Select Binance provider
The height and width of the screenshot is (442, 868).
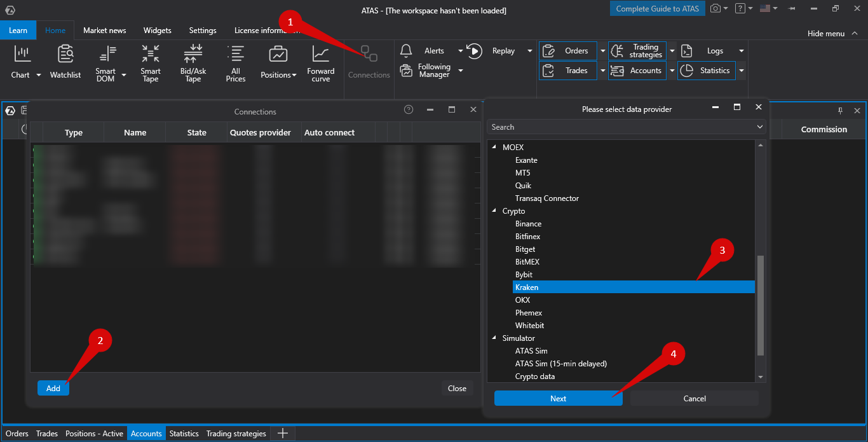[x=529, y=224]
